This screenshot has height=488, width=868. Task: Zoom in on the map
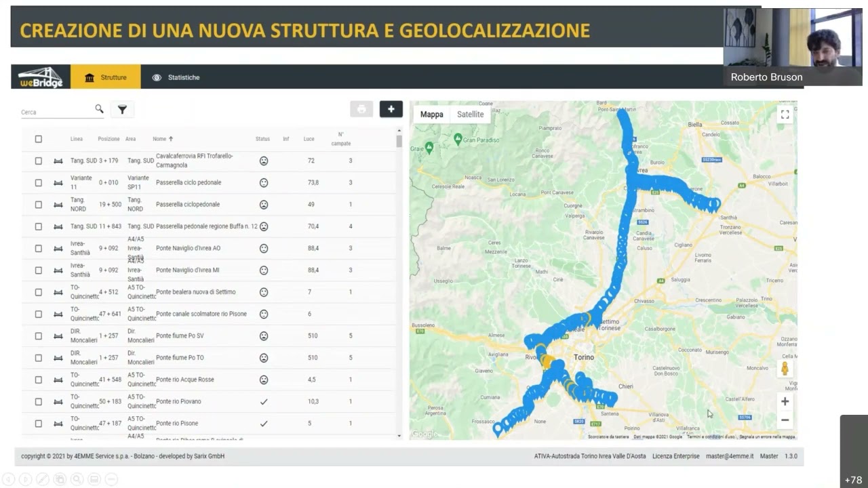coord(785,401)
